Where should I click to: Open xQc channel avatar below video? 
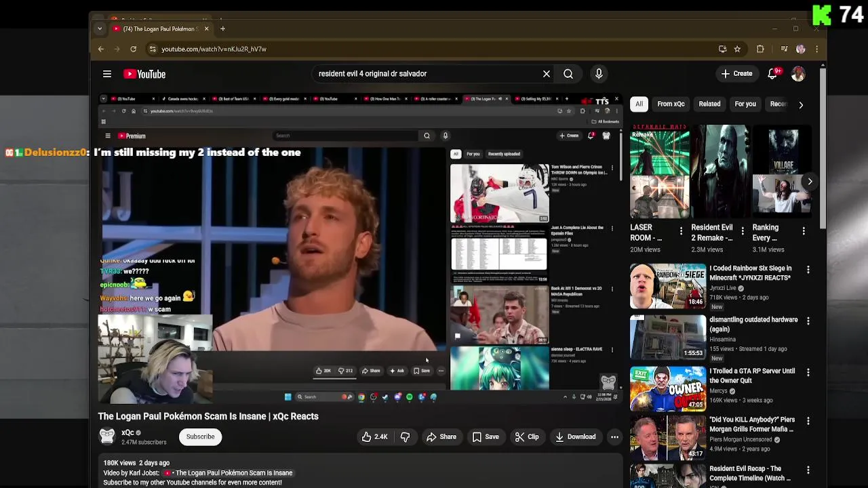point(107,436)
